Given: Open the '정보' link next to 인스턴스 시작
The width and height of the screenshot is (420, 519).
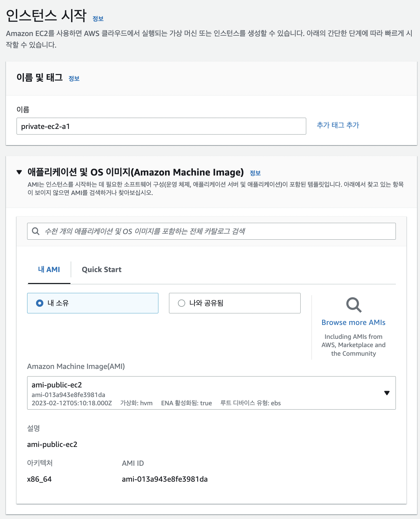Looking at the screenshot, I should point(98,19).
